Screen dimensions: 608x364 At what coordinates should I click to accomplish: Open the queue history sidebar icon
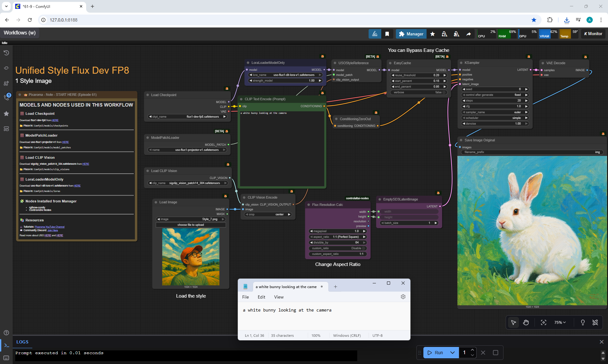pyautogui.click(x=6, y=53)
